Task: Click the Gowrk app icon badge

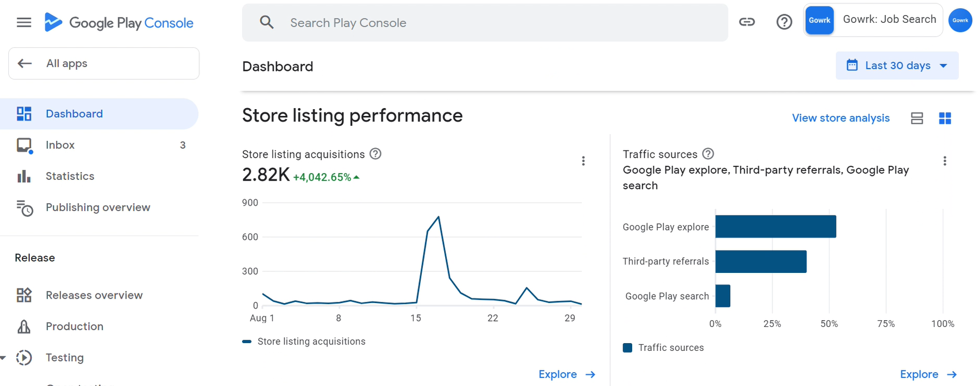Action: pos(819,20)
